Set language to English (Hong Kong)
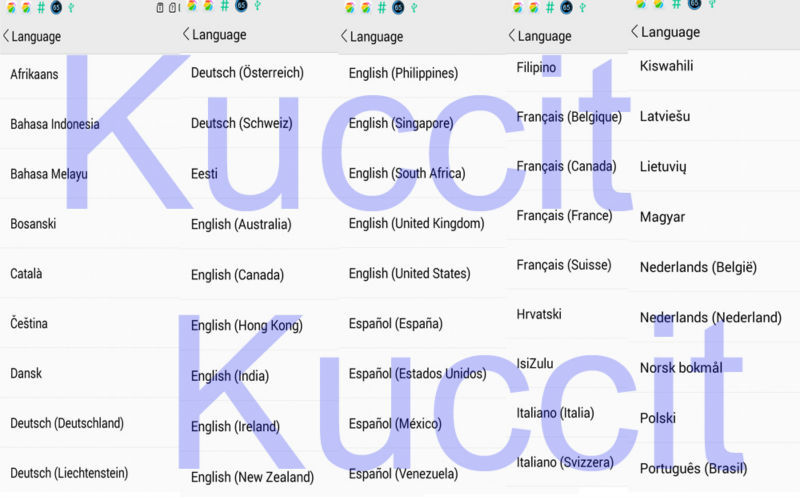Screen dimensions: 800x498 pyautogui.click(x=246, y=325)
